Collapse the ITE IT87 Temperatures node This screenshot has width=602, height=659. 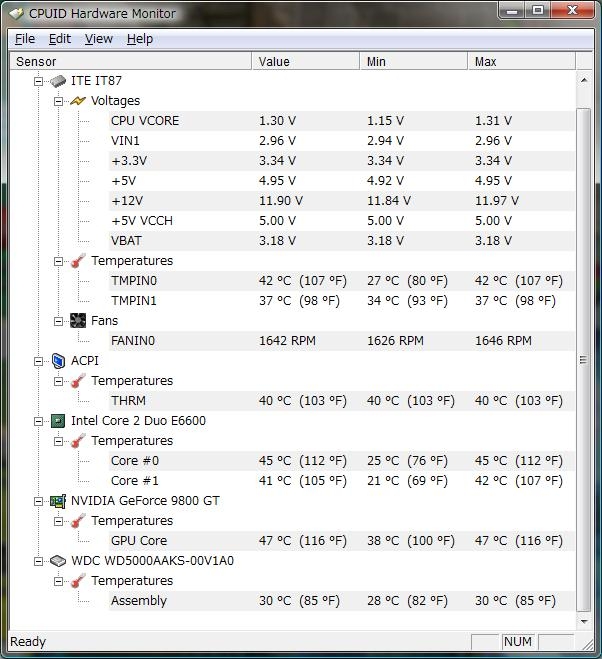point(58,261)
